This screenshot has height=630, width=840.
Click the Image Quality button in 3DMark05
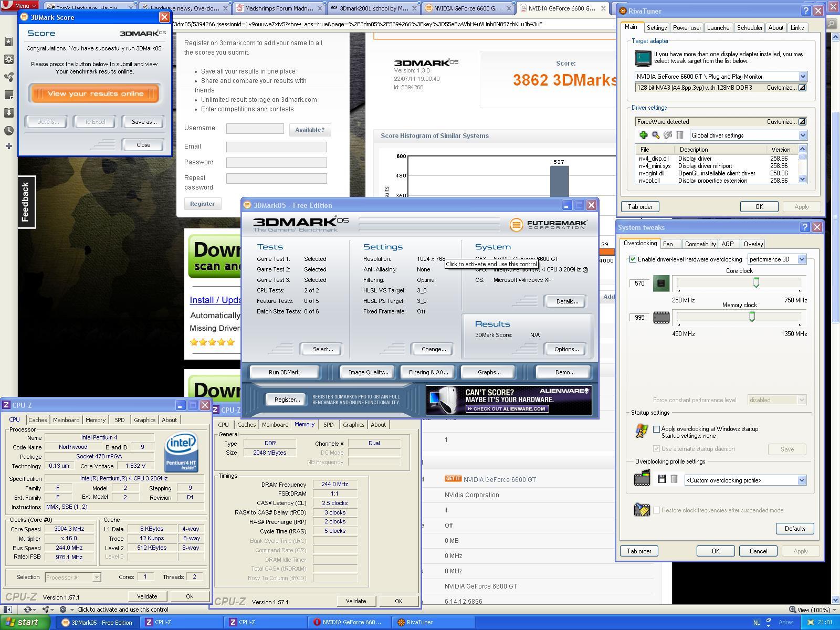(368, 372)
